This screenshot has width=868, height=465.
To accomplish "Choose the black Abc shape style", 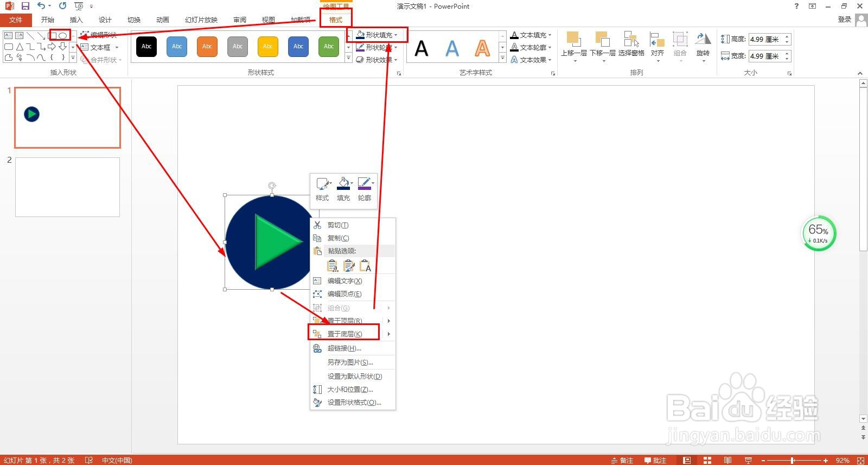I will [146, 47].
